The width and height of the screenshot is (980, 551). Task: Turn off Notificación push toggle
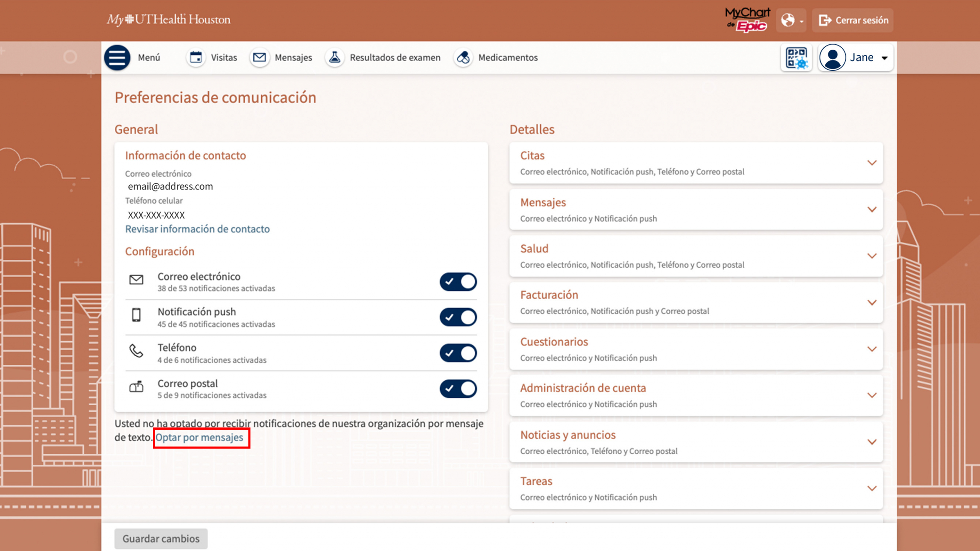[x=458, y=317]
